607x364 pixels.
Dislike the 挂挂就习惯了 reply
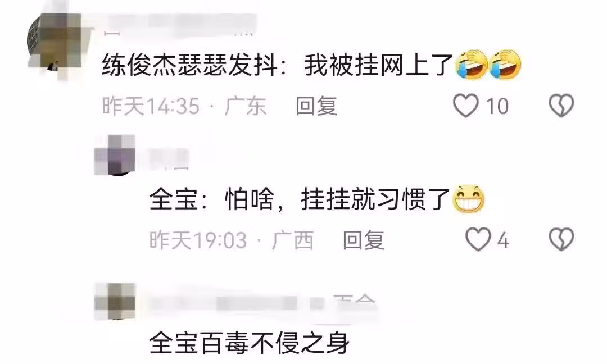coord(561,239)
